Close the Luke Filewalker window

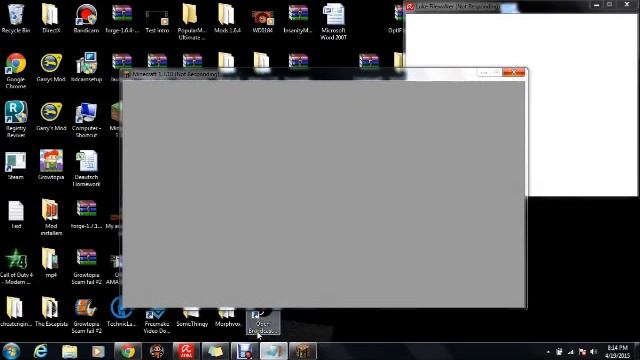627,5
